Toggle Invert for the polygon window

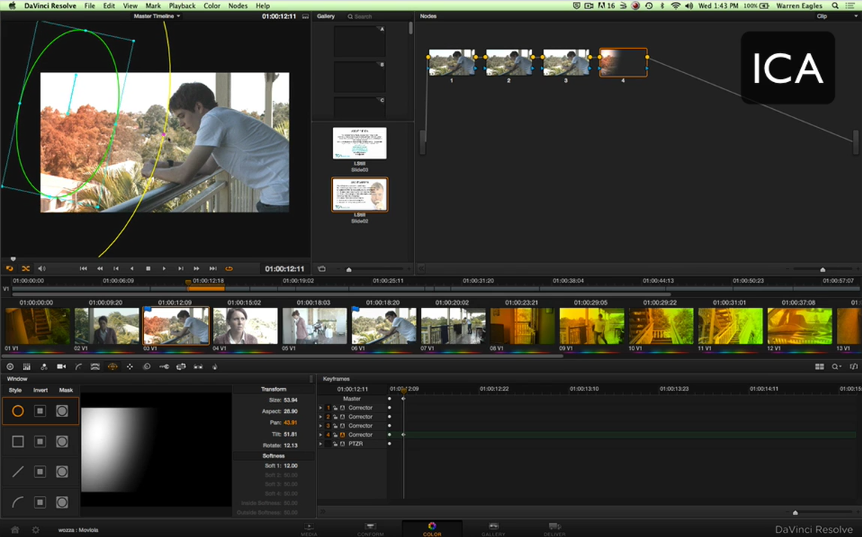pyautogui.click(x=40, y=472)
